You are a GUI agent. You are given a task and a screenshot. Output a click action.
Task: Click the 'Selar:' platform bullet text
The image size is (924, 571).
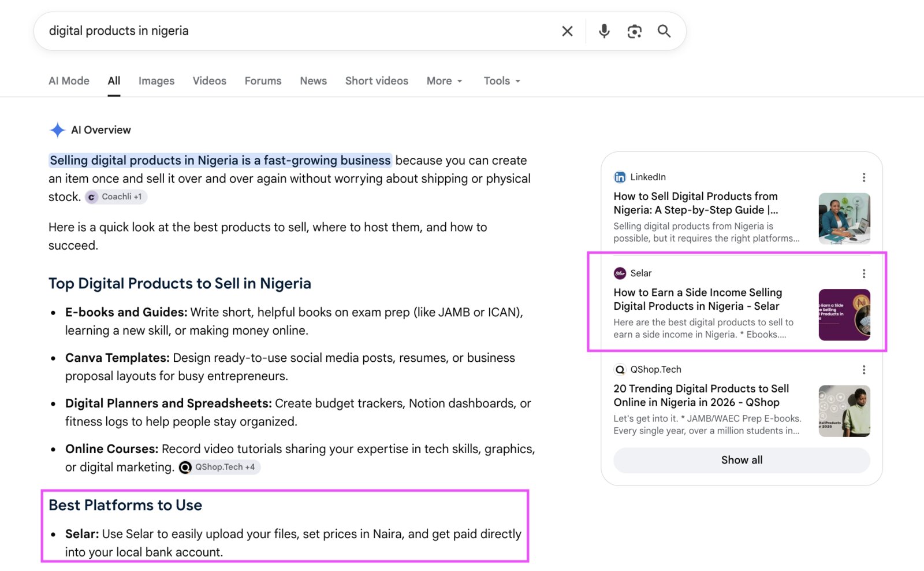(82, 534)
